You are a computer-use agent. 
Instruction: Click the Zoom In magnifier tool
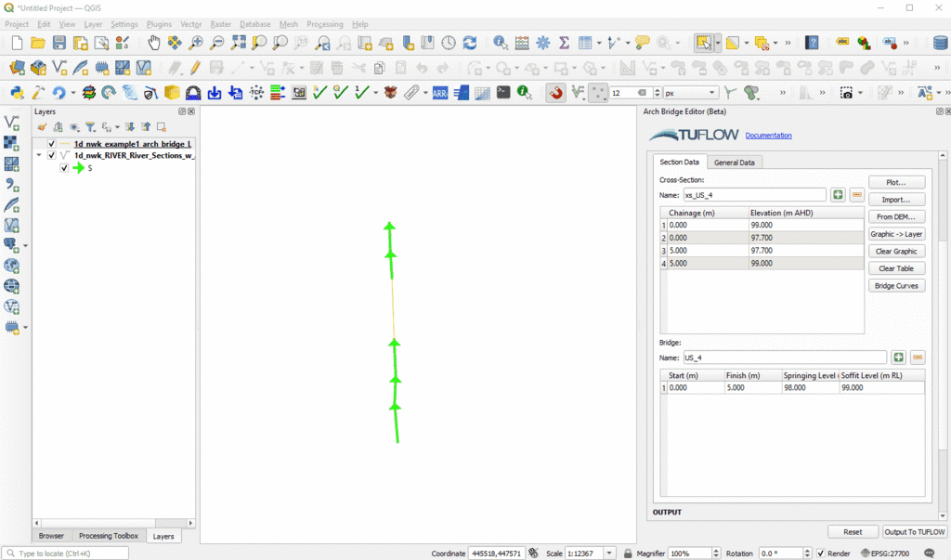click(196, 43)
